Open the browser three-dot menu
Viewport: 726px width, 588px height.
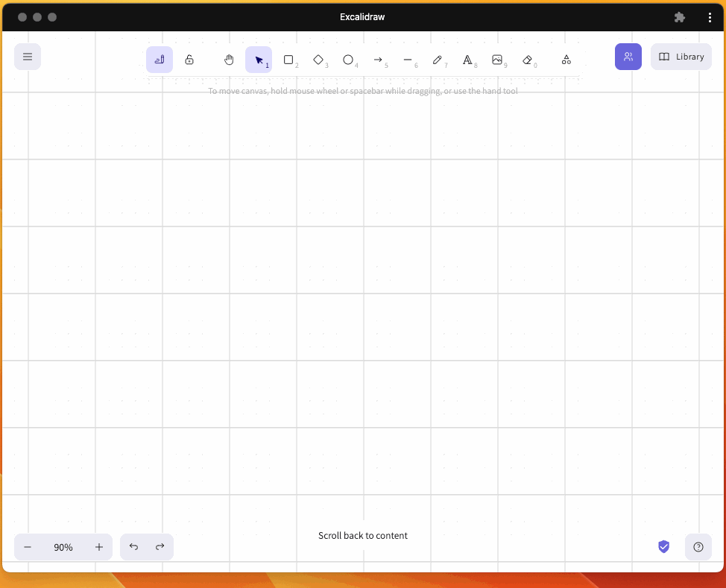pyautogui.click(x=710, y=16)
